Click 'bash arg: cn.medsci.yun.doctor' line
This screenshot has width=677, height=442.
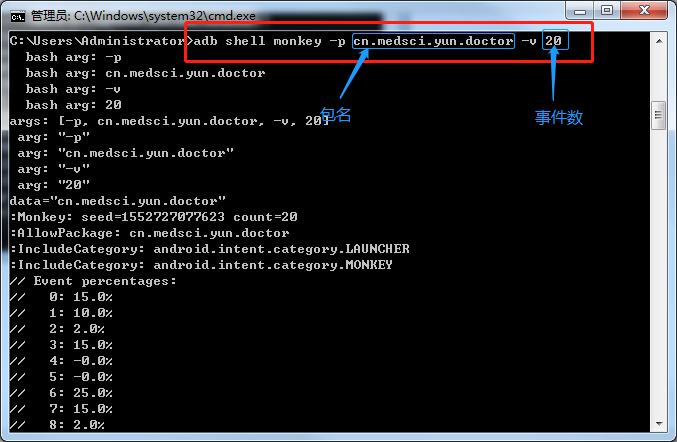[x=146, y=73]
